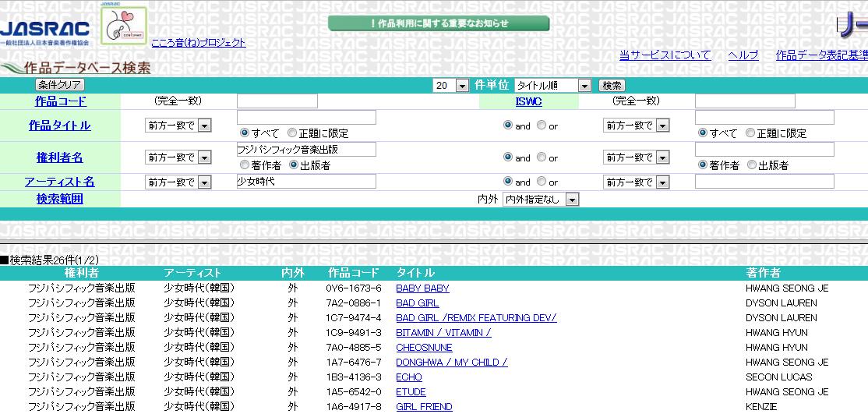Open the 20 results-per-page dropdown
The image size is (868, 414).
click(x=451, y=85)
